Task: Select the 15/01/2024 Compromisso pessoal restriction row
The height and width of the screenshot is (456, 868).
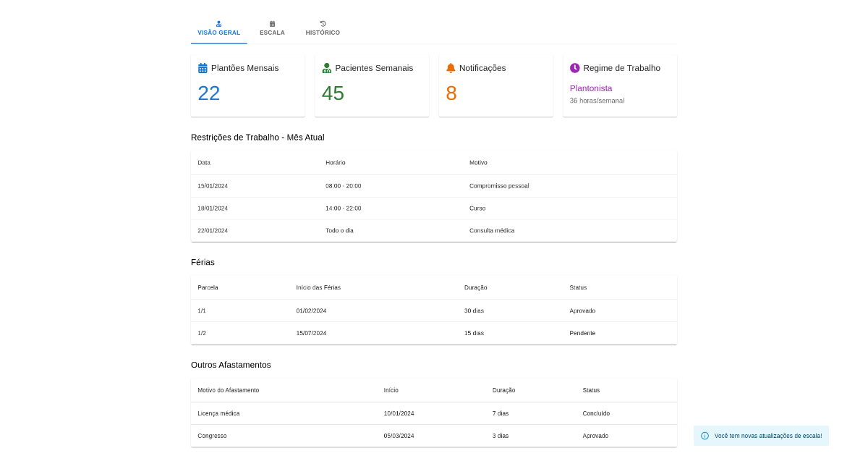Action: (x=434, y=186)
